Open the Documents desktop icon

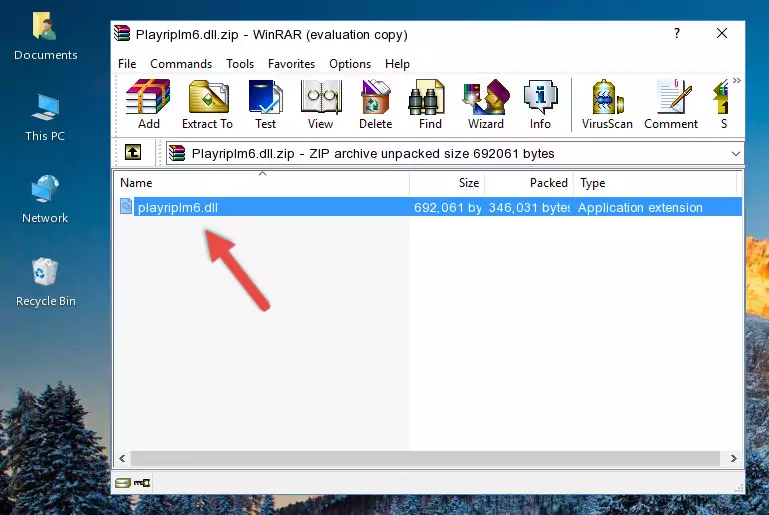(45, 37)
